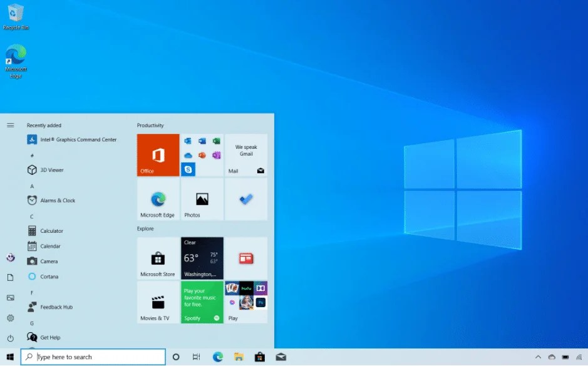Screen dimensions: 588x366
Task: Click the letter G index header
Action: tap(32, 323)
